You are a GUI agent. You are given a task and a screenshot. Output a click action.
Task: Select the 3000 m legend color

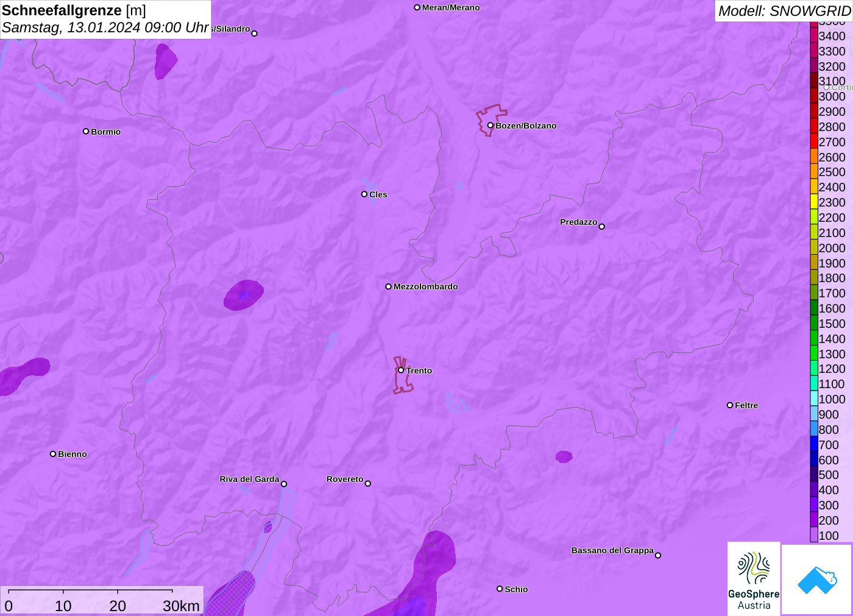[814, 96]
